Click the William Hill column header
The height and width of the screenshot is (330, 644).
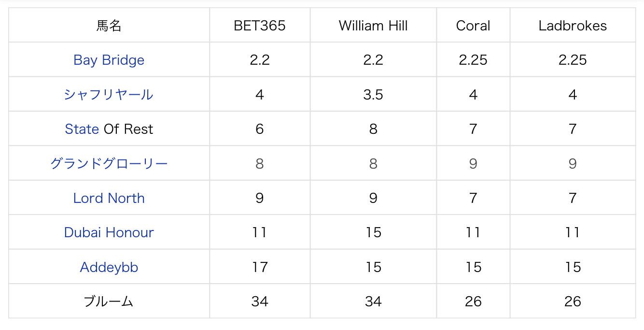click(373, 26)
